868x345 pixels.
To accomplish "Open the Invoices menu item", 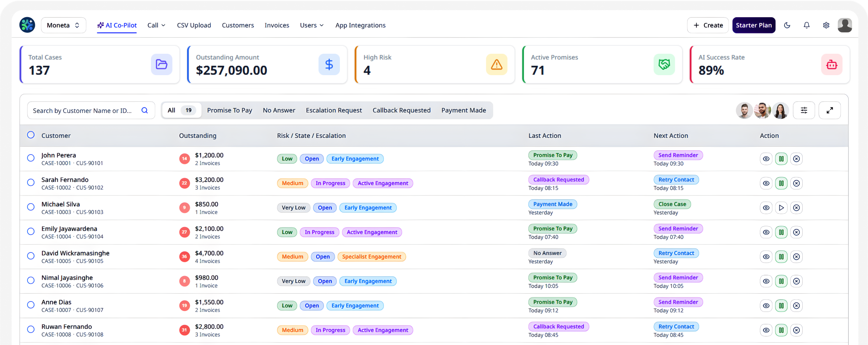I will (x=277, y=25).
